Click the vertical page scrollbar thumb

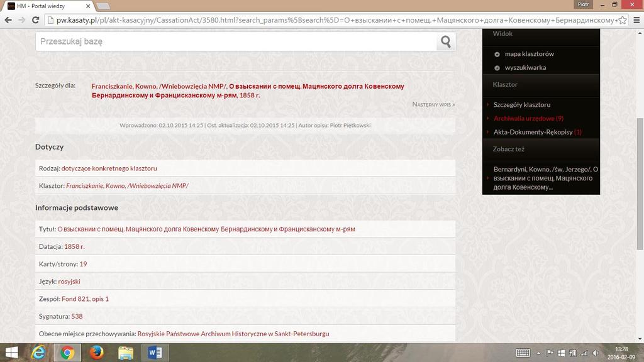[x=640, y=184]
